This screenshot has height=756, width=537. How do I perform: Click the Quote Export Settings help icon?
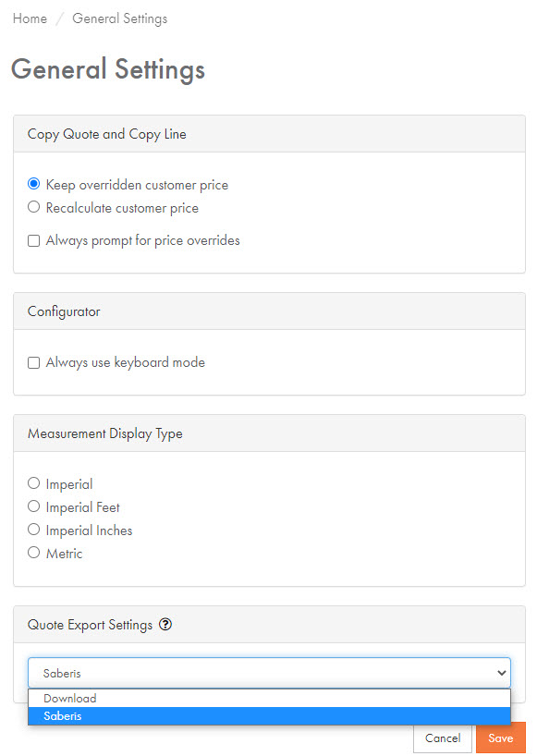[165, 625]
